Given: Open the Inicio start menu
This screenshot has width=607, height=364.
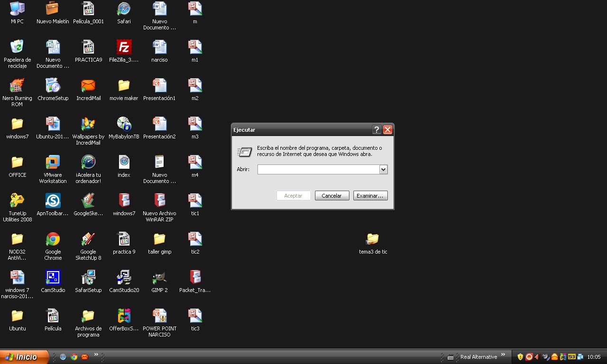Looking at the screenshot, I should point(24,357).
